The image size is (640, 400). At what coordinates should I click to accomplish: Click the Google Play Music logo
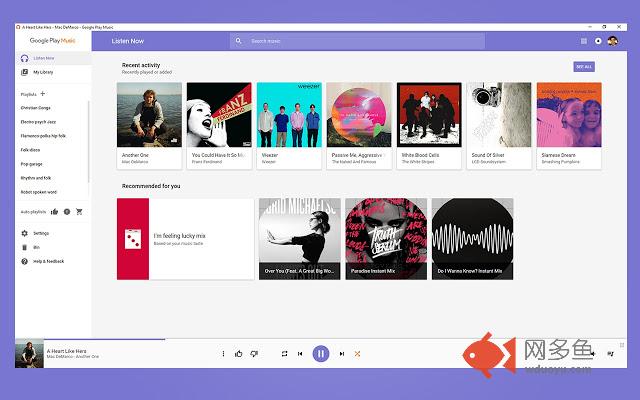53,40
